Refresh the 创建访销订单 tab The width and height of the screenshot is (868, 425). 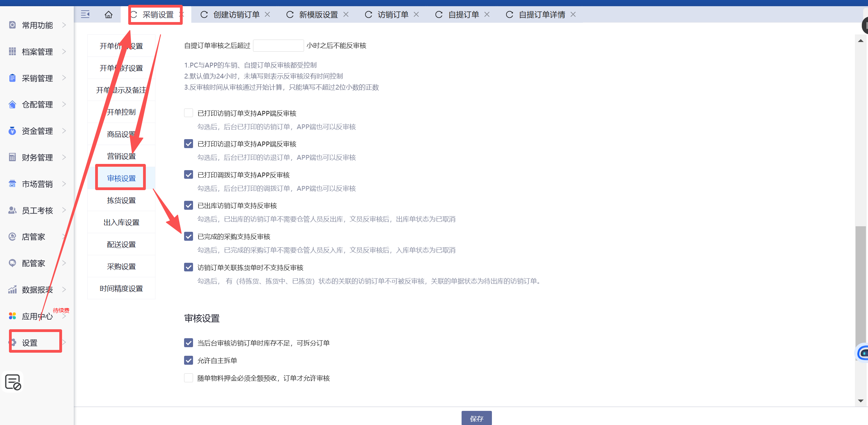click(204, 14)
